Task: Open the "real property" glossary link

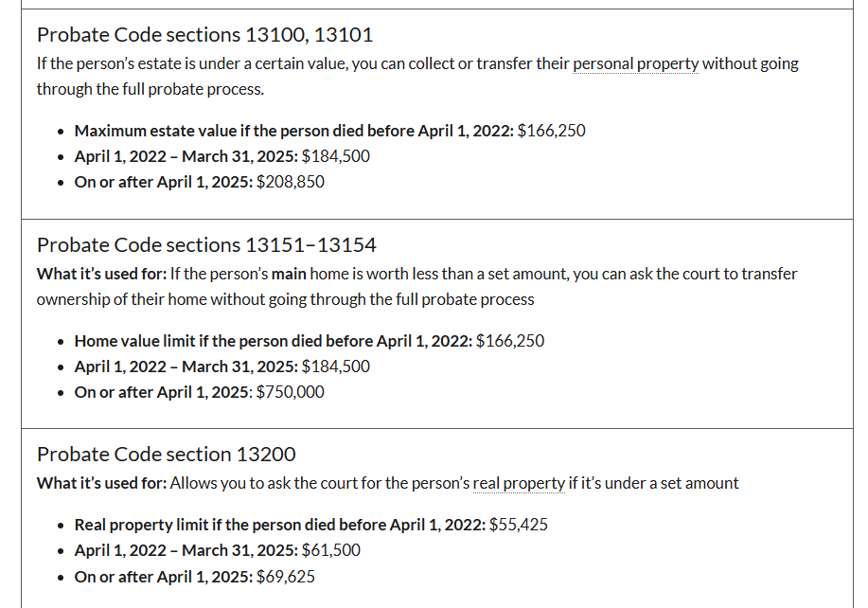Action: [518, 483]
